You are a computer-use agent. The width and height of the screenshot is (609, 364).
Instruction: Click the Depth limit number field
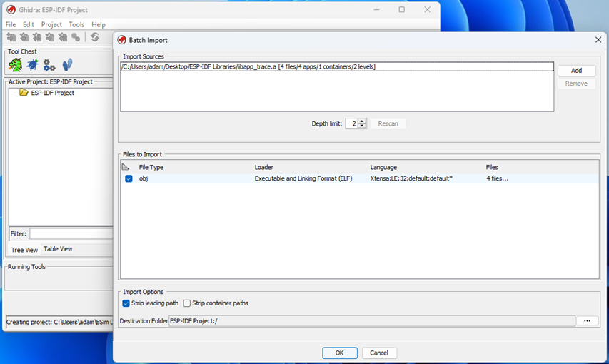[x=351, y=123]
